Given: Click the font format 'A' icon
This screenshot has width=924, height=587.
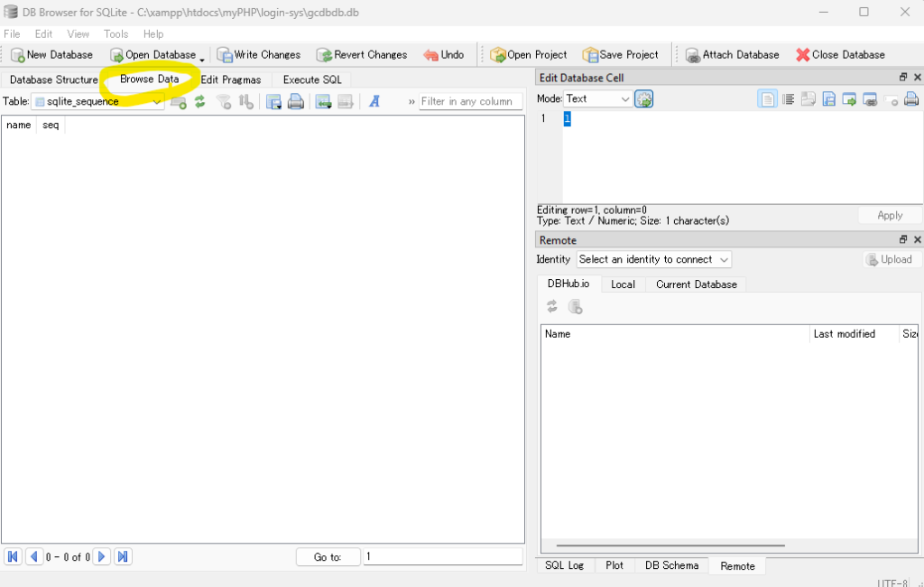Looking at the screenshot, I should pyautogui.click(x=374, y=102).
